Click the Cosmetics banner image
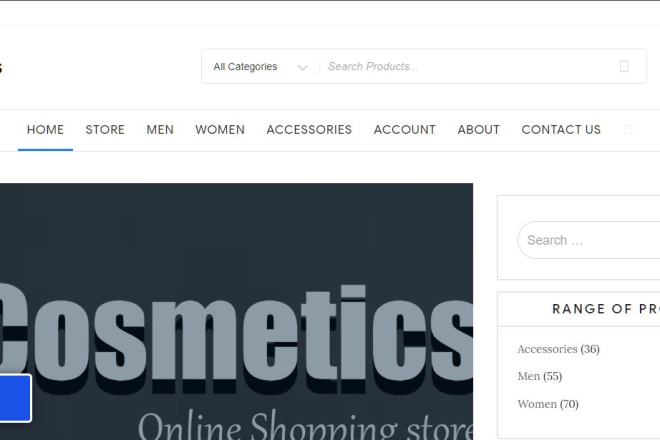This screenshot has width=660, height=440. pos(237,312)
